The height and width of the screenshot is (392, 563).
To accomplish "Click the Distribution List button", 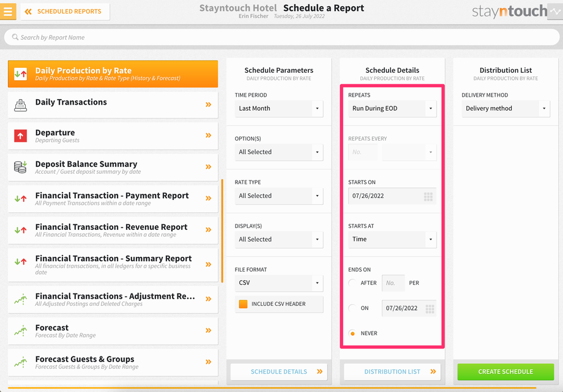I will pos(392,372).
